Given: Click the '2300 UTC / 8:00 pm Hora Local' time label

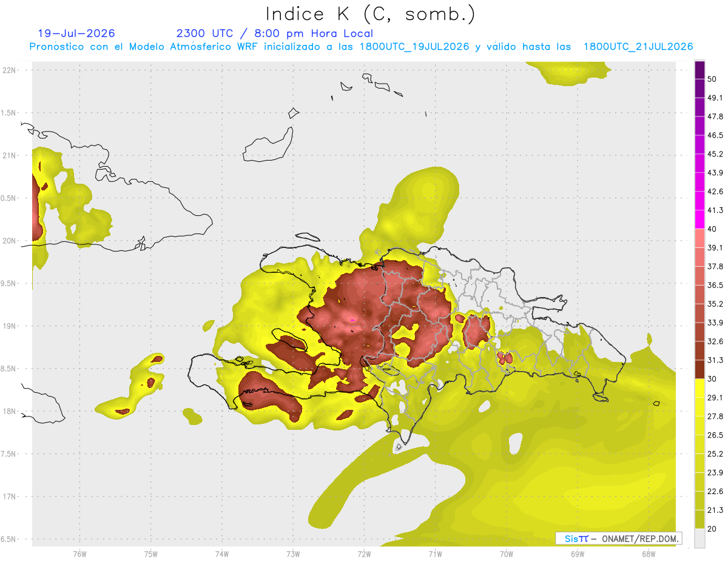Looking at the screenshot, I should click(x=275, y=34).
